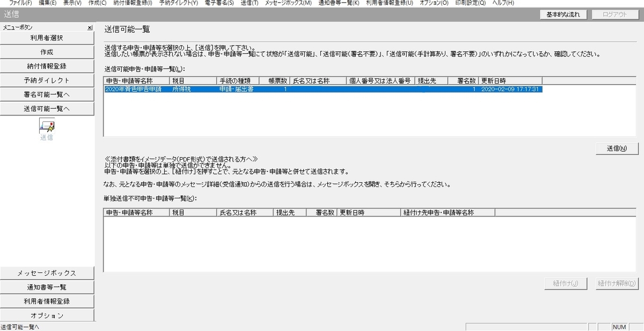Viewport: 644px width, 331px height.
Task: Click the NUM indicator in status bar
Action: (620, 327)
